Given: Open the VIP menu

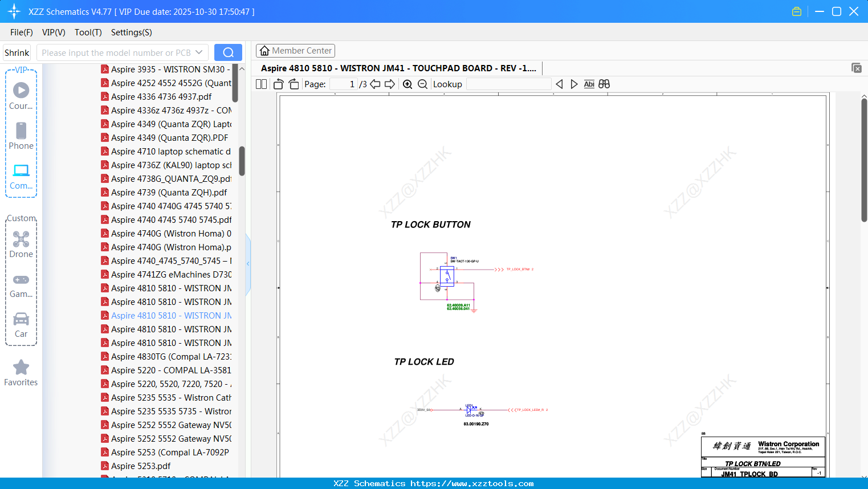Looking at the screenshot, I should point(54,32).
